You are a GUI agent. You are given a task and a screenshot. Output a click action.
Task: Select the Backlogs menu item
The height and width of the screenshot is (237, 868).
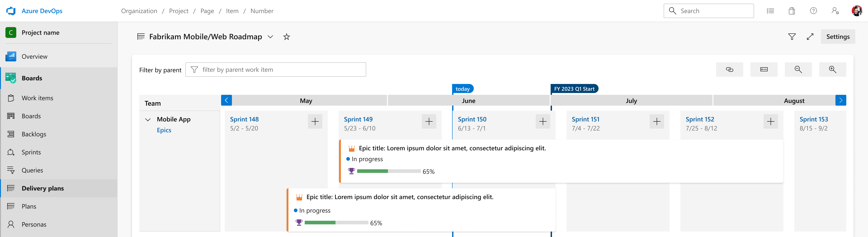coord(59,134)
